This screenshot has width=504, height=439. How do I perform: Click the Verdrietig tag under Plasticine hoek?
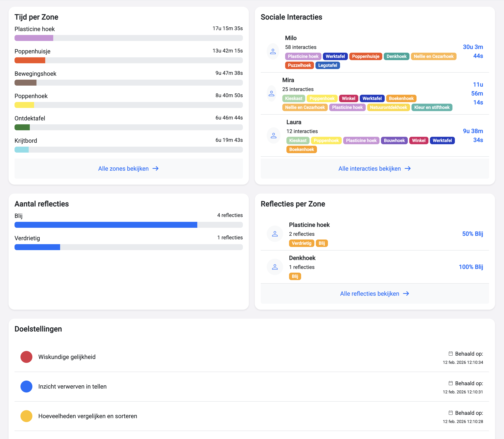pyautogui.click(x=302, y=243)
